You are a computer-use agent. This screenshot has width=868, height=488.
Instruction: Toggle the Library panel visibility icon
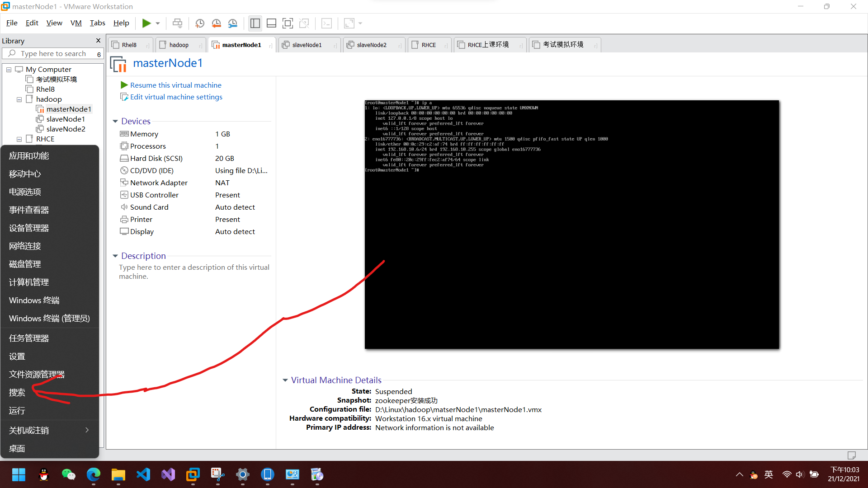255,23
